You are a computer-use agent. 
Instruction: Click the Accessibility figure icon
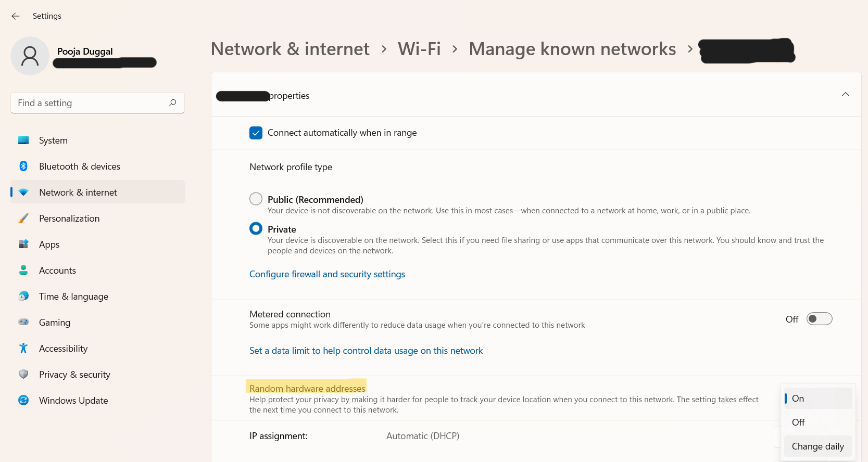23,348
